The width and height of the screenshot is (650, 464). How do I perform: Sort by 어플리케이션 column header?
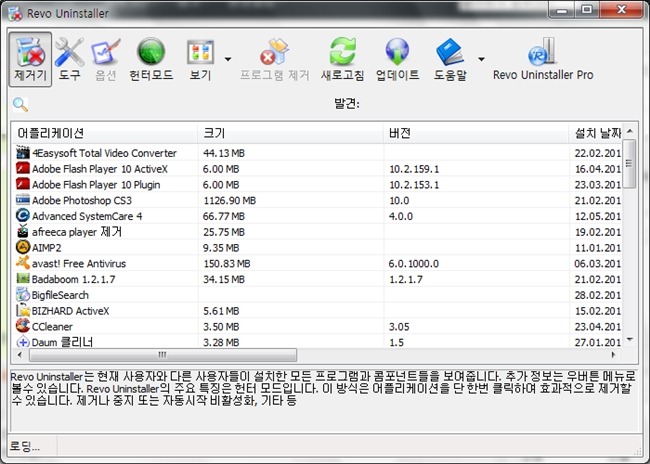pyautogui.click(x=104, y=133)
